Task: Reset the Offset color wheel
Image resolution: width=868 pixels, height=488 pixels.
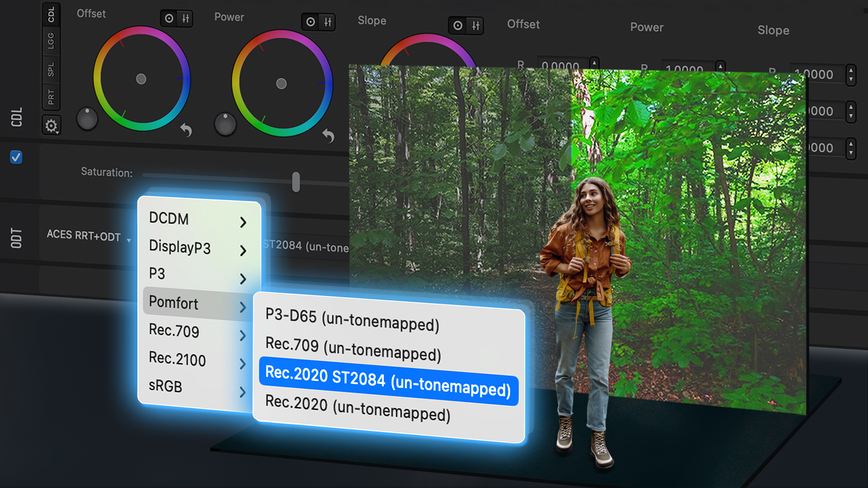Action: pyautogui.click(x=186, y=130)
